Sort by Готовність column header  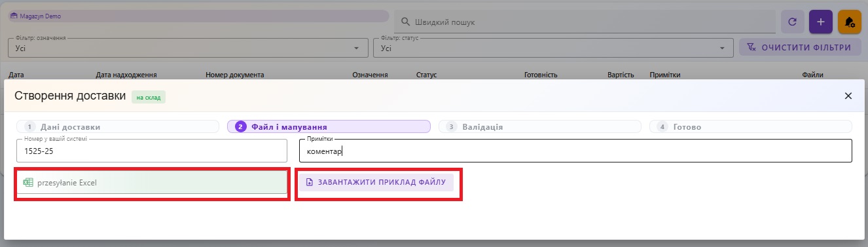[541, 75]
